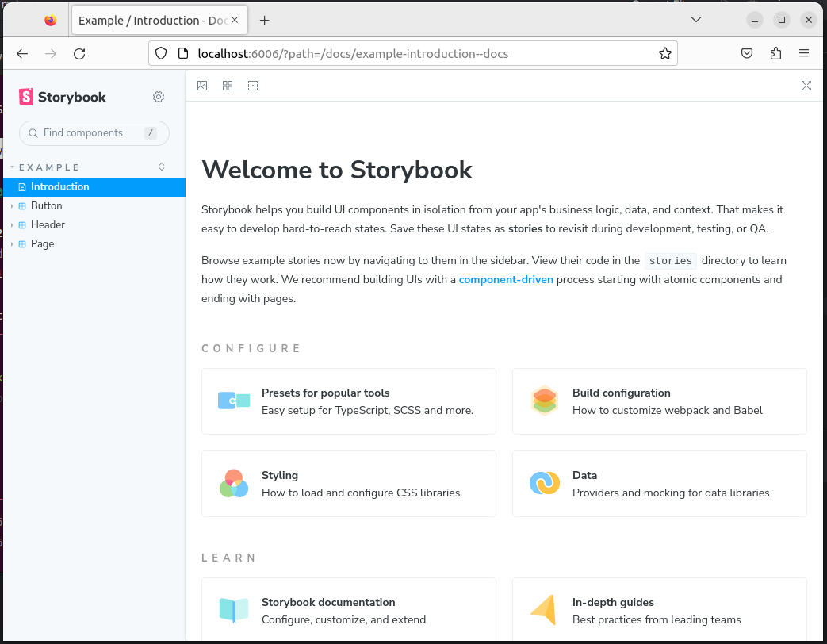Open the Styling card

(349, 484)
